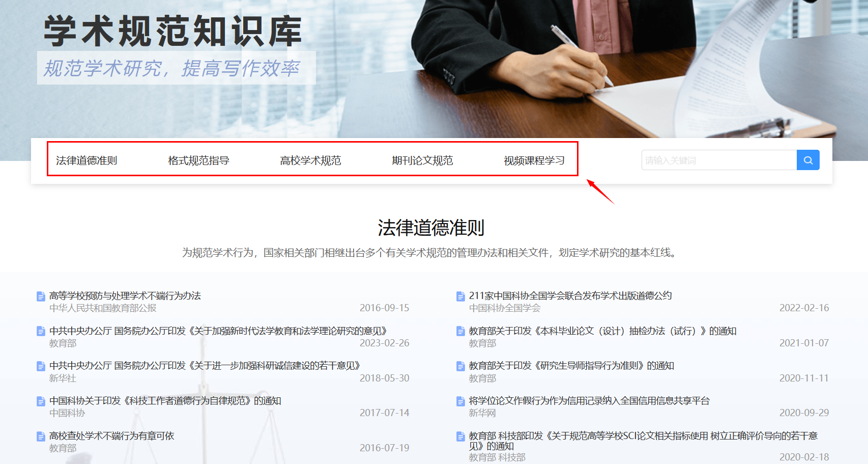868x464 pixels.
Task: Click document icon beside 将学位论文作假行为 article
Action: click(x=460, y=401)
